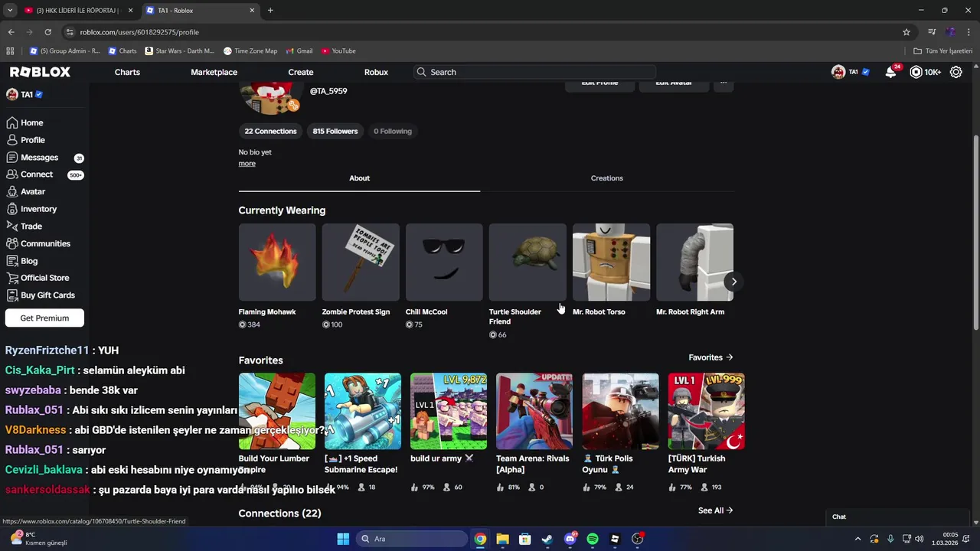Open the Time Zone Map bookmark
This screenshot has width=980, height=551.
[x=250, y=51]
